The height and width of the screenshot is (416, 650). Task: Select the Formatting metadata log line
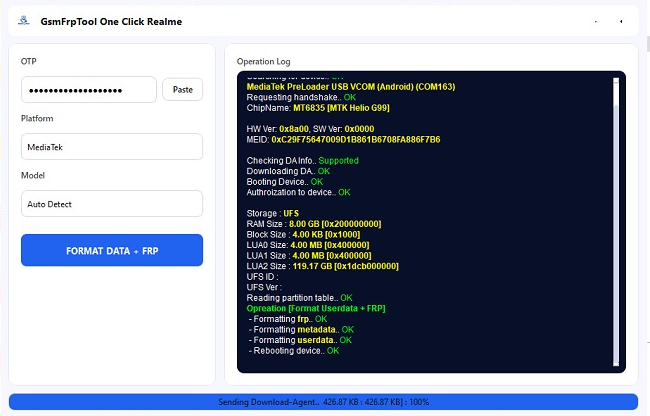pos(301,329)
